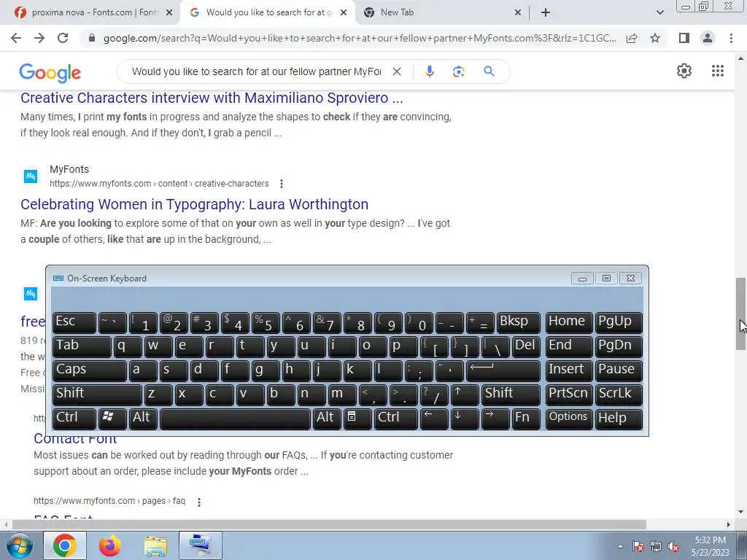Toggle right Ctrl key on keyboard
Image resolution: width=747 pixels, height=560 pixels.
(396, 419)
